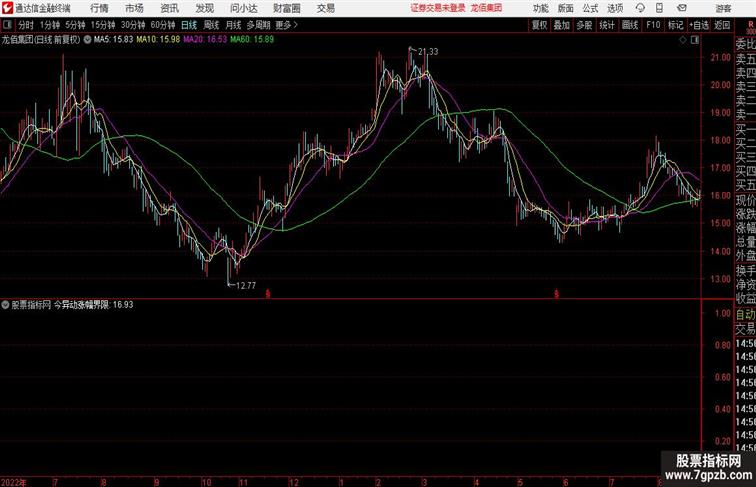
Task: Toggle the left panel icon beside 分时
Action: point(7,25)
